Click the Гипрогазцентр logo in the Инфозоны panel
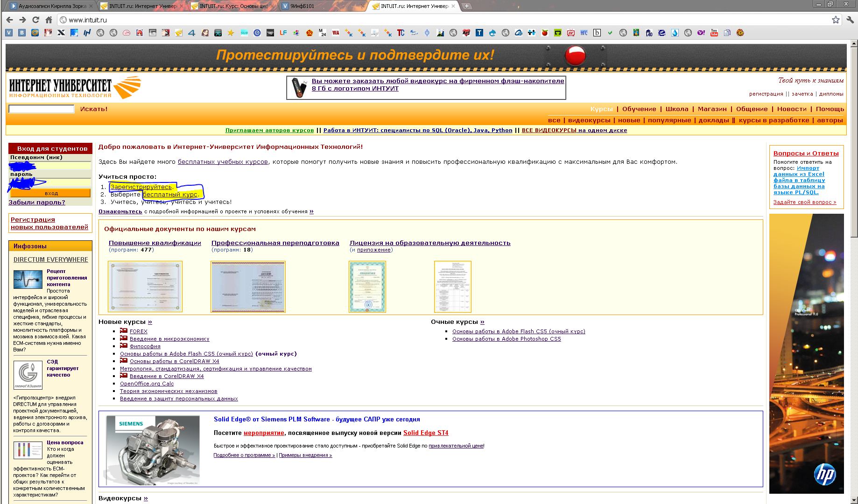 click(x=28, y=374)
